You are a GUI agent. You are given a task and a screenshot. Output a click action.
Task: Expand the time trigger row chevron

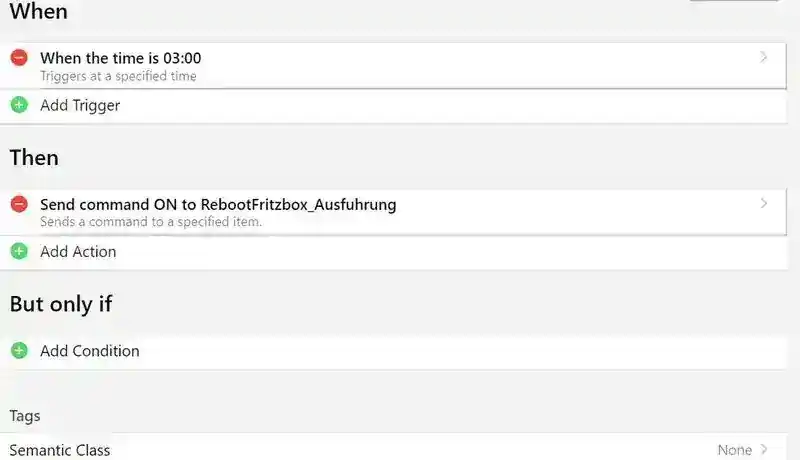764,58
